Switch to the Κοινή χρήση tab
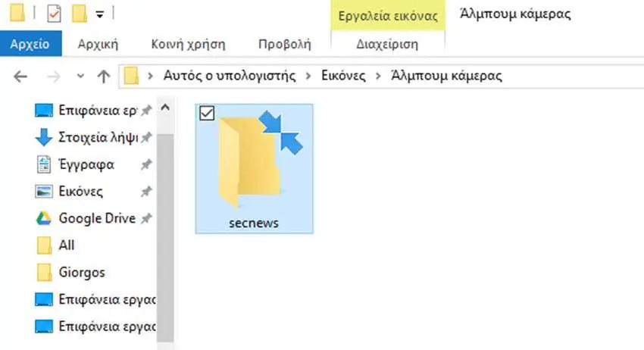 point(188,44)
